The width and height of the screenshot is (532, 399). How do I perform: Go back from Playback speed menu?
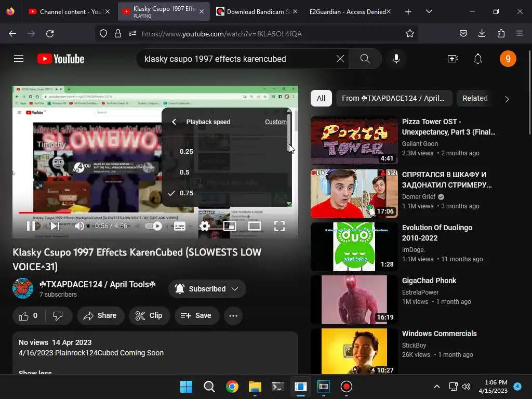[174, 122]
